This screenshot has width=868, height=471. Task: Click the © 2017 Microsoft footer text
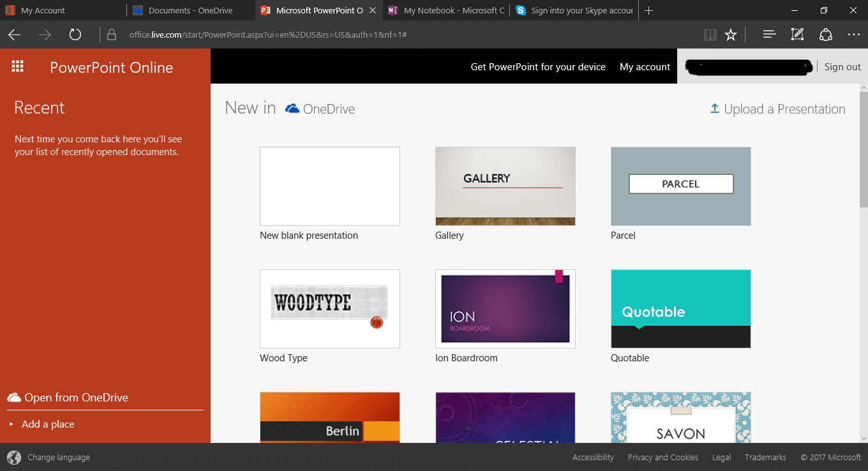click(830, 457)
